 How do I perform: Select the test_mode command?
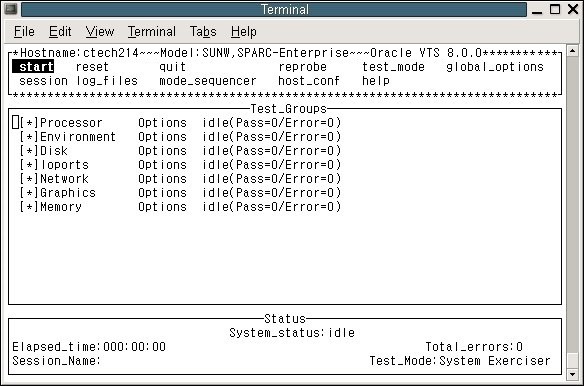click(x=393, y=67)
